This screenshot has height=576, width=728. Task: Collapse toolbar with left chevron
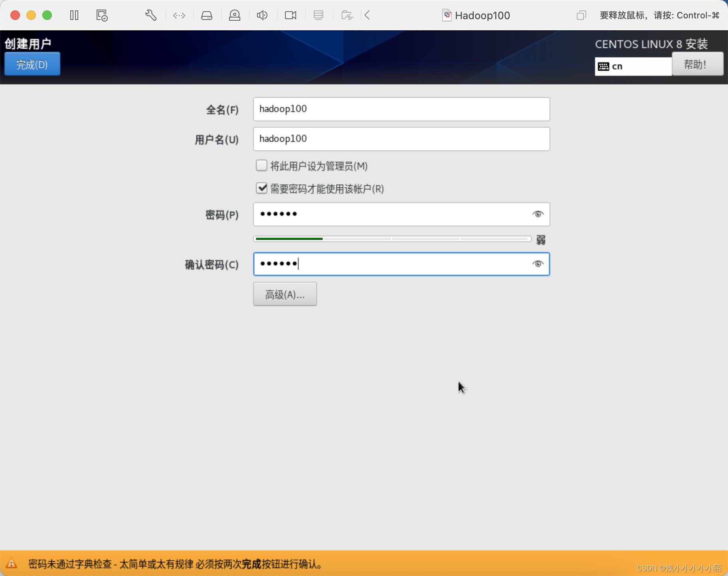tap(367, 16)
